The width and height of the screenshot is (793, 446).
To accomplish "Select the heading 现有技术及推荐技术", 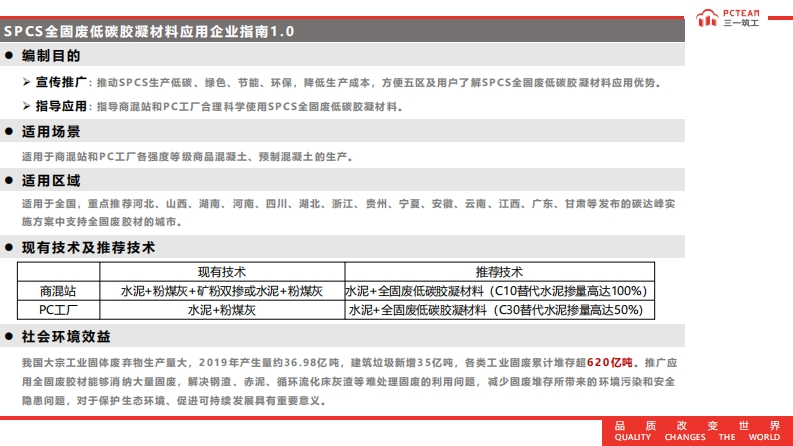I will [89, 248].
